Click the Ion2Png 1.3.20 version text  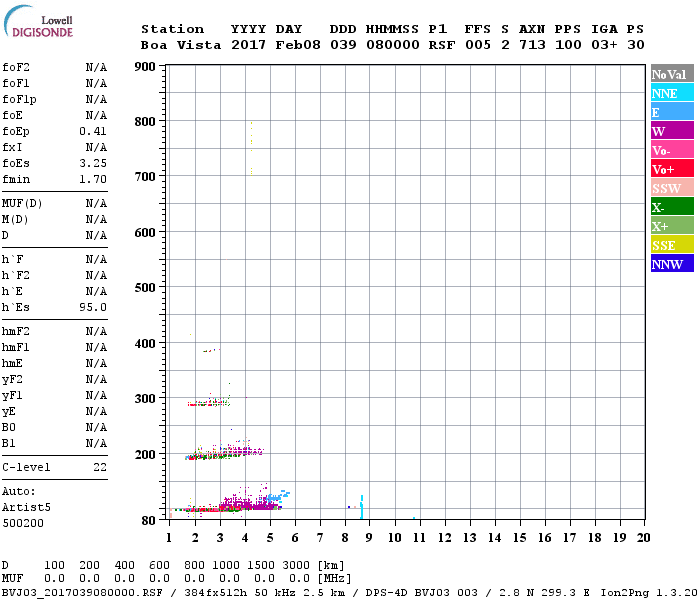649,593
